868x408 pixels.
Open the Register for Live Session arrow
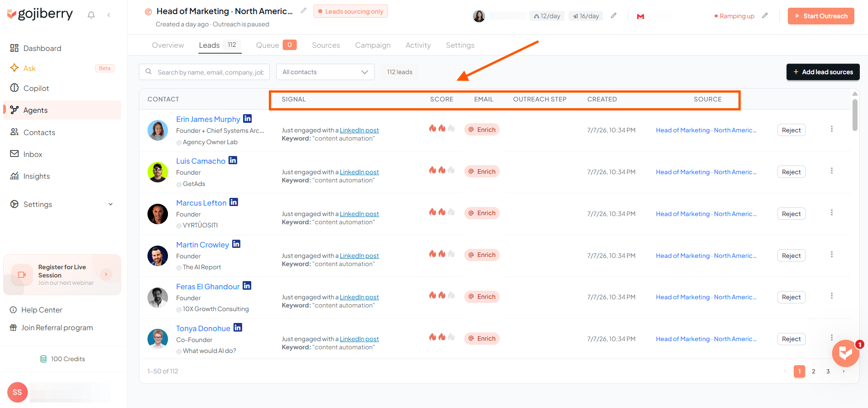[x=106, y=274]
